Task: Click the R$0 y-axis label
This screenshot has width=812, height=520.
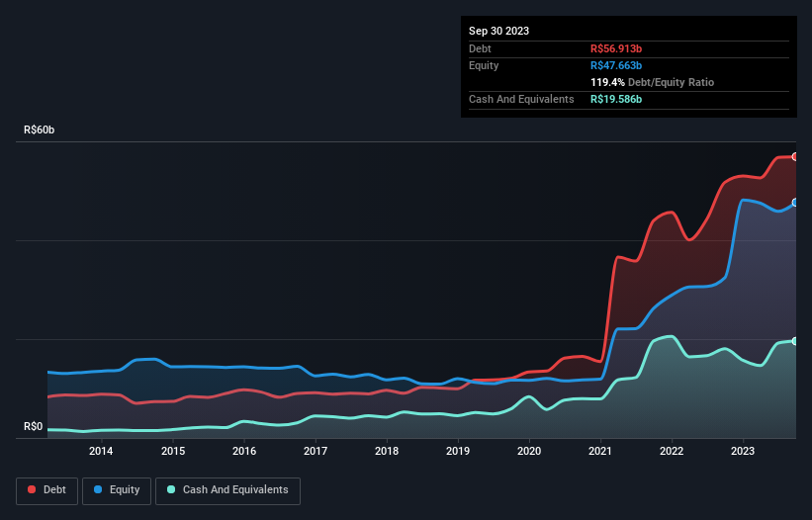Action: (34, 427)
